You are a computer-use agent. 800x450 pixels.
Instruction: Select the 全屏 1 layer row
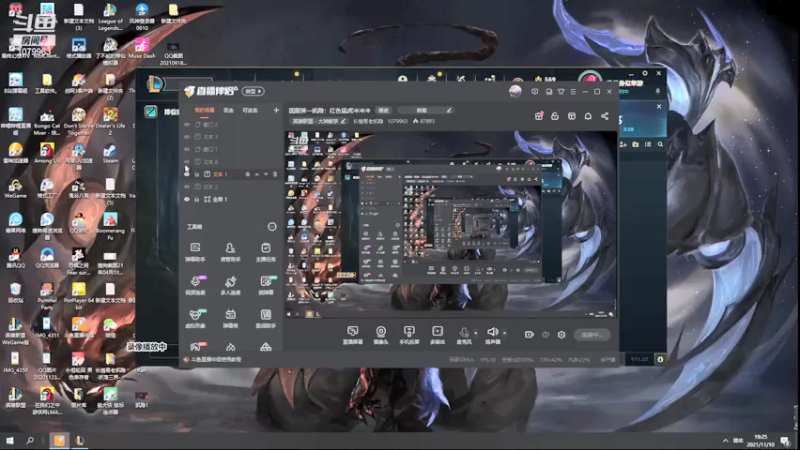pos(232,199)
